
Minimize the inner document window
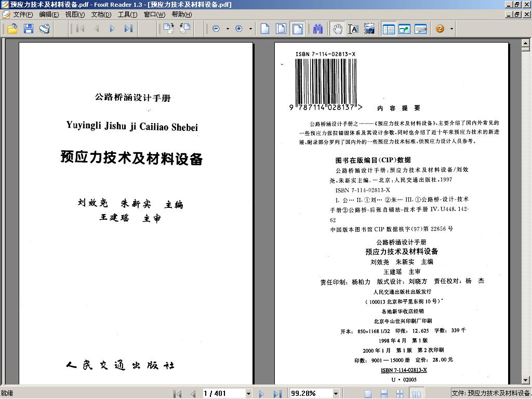click(x=509, y=15)
